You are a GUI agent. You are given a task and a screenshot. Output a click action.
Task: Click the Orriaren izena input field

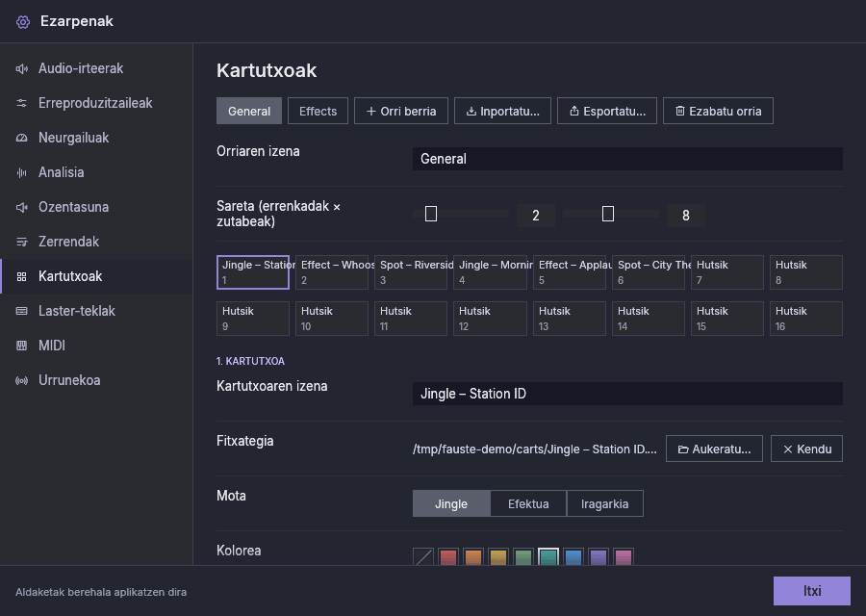coord(627,159)
